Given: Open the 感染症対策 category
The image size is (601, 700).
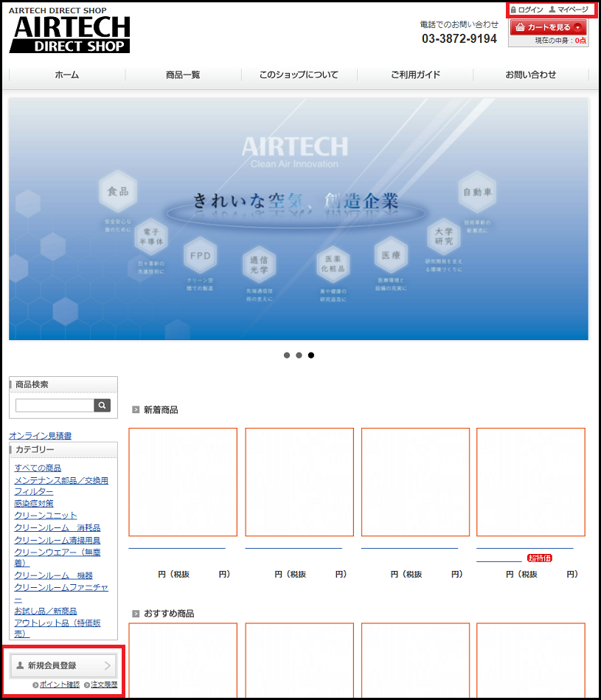Looking at the screenshot, I should [34, 503].
